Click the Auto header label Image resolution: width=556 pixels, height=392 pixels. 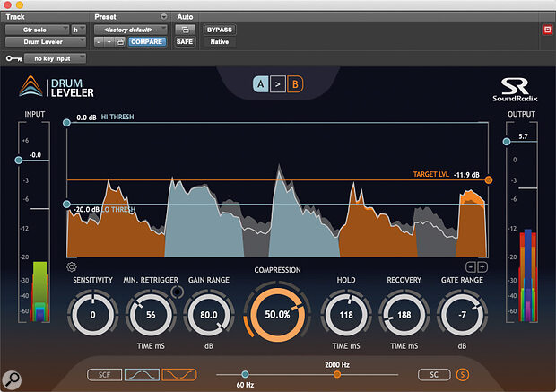pyautogui.click(x=185, y=17)
